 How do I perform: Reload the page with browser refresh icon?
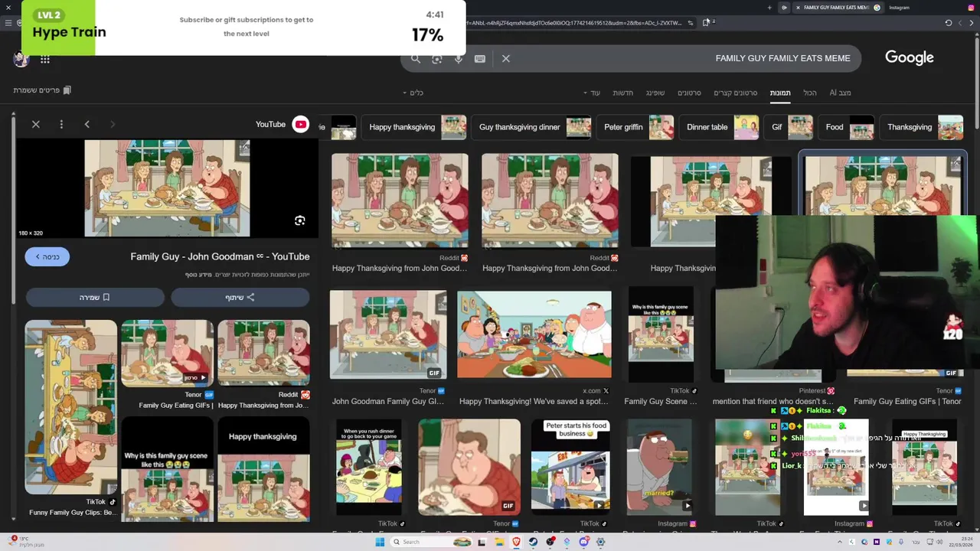(x=949, y=23)
